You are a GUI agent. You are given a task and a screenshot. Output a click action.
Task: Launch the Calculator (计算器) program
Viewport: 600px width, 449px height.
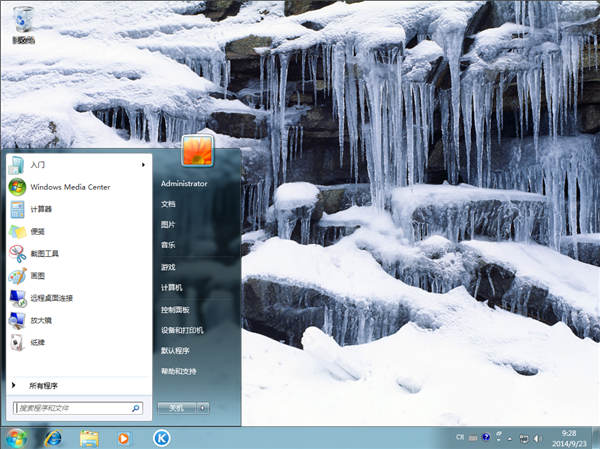pyautogui.click(x=40, y=209)
